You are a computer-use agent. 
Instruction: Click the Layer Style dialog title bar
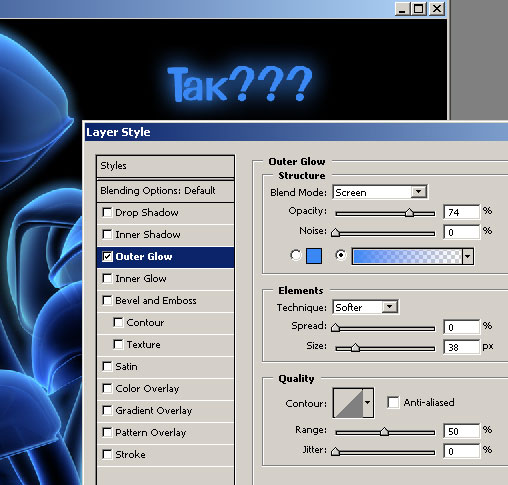pos(296,132)
